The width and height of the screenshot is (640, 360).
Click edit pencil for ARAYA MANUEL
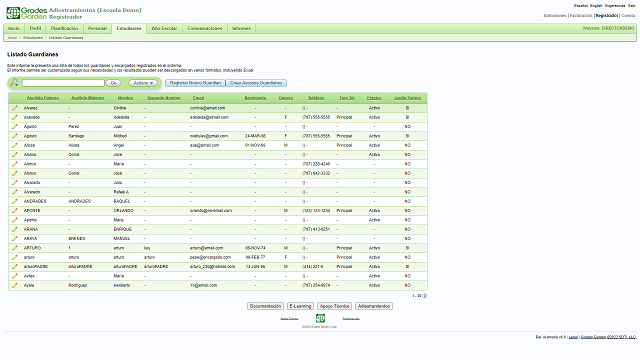15,239
